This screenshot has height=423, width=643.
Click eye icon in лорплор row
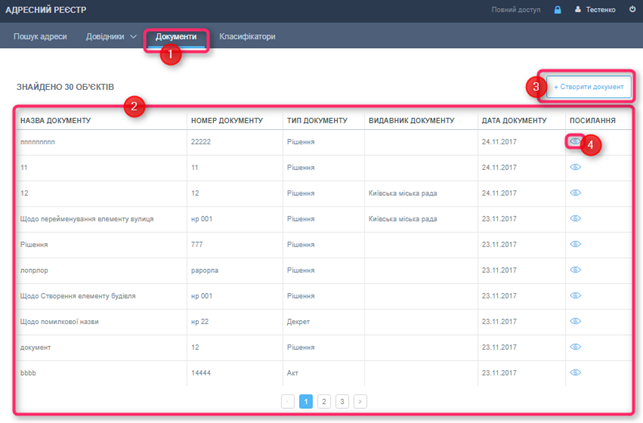coord(575,270)
